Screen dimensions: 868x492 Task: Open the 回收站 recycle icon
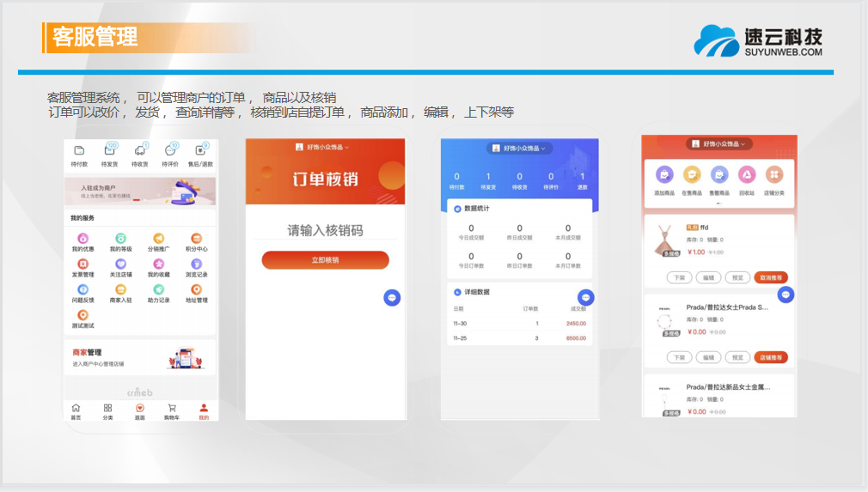point(746,175)
